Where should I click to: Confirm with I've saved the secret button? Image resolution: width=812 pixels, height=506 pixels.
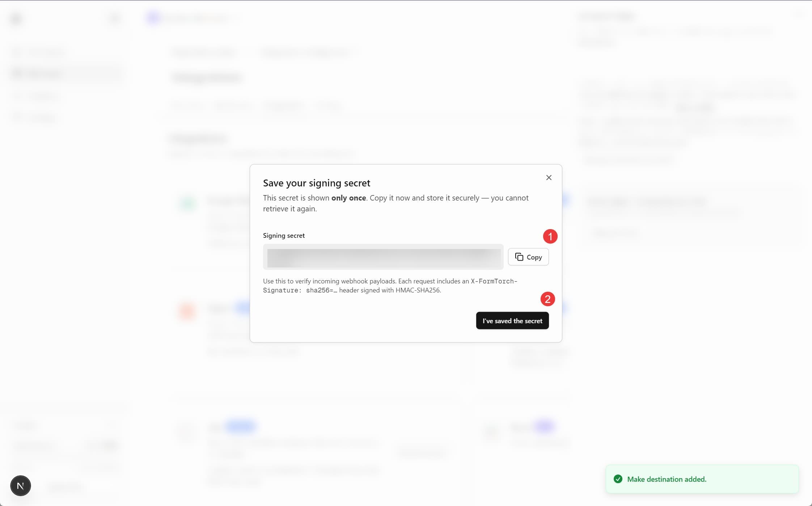click(x=512, y=321)
